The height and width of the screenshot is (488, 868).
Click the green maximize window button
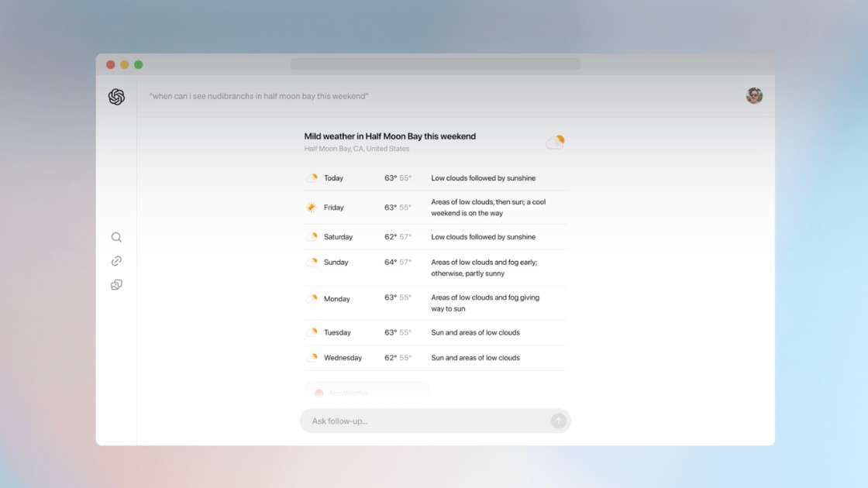click(x=139, y=65)
